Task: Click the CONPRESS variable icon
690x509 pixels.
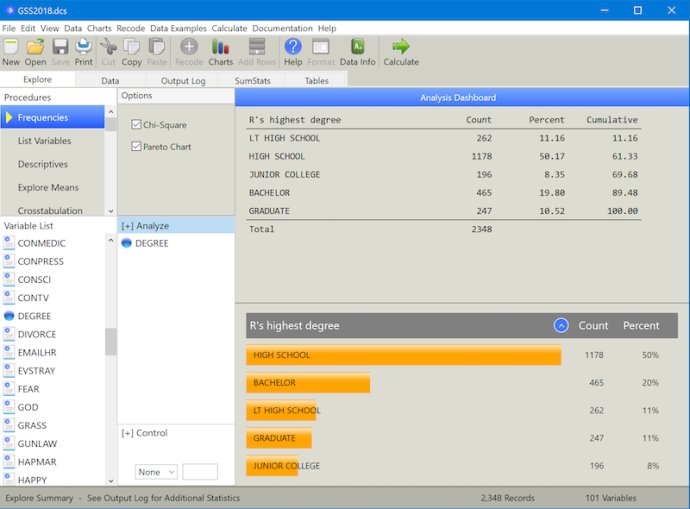Action: 9,261
